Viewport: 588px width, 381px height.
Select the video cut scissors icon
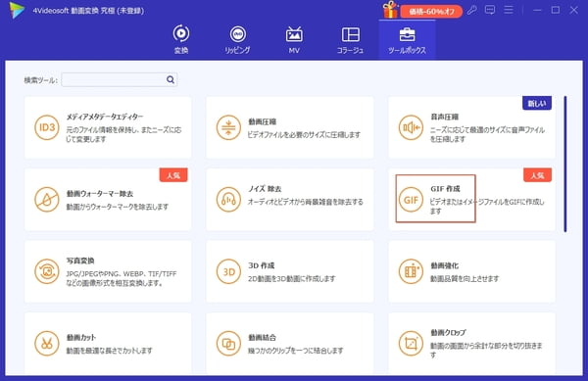pyautogui.click(x=47, y=343)
